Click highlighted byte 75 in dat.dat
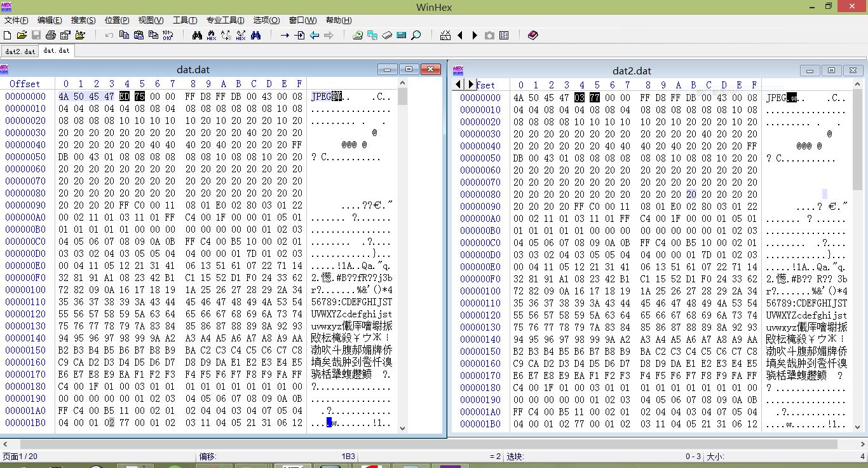This screenshot has height=468, width=868. pos(140,97)
